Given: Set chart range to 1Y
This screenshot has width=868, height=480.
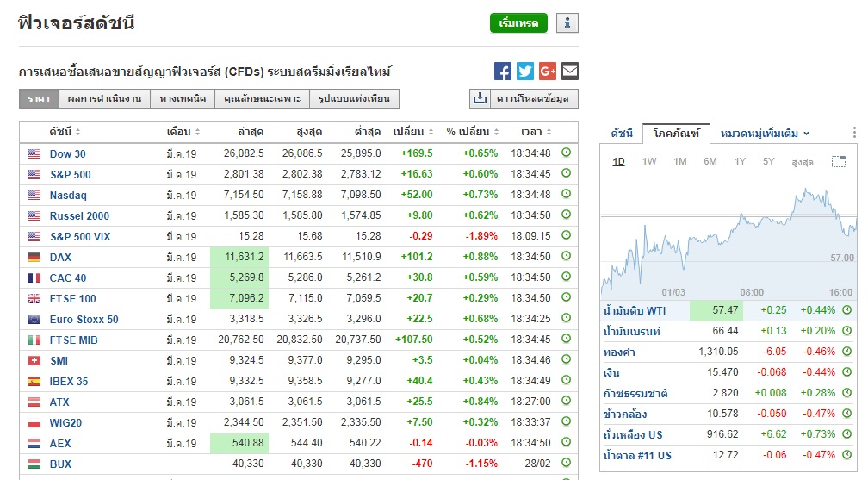Looking at the screenshot, I should 741,161.
